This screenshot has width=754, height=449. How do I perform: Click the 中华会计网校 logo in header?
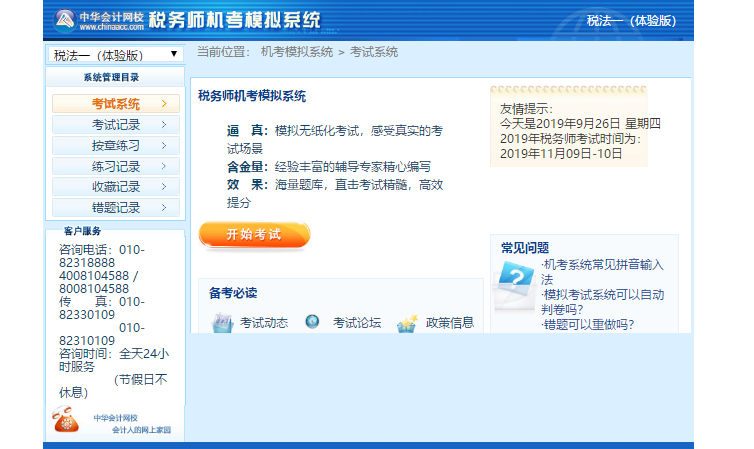click(92, 19)
